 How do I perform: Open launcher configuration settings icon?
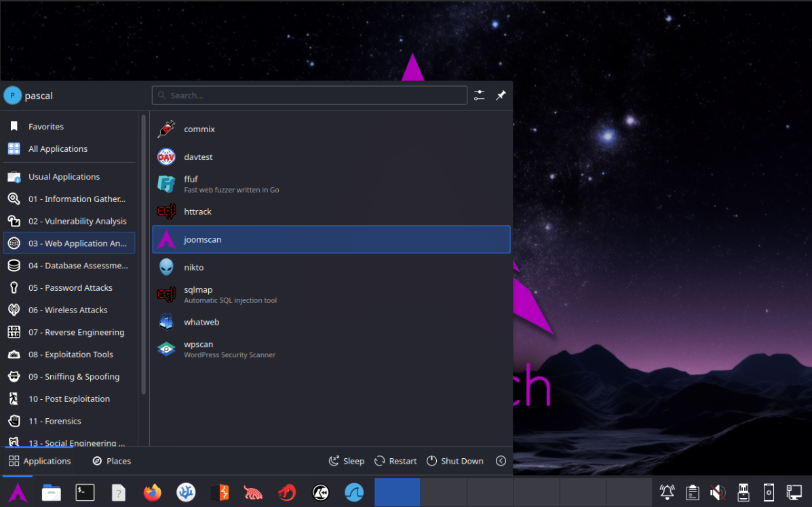click(479, 95)
